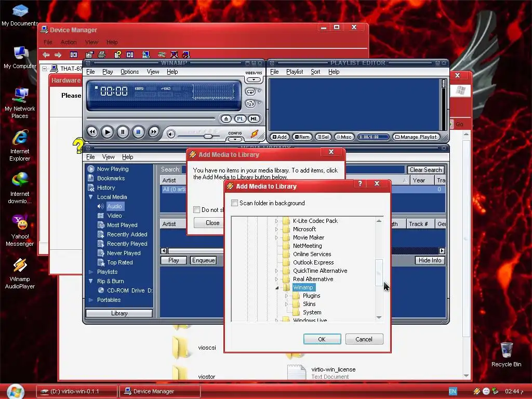Viewport: 532px width, 399px height.
Task: Click Winamp's Previous track button
Action: (92, 132)
